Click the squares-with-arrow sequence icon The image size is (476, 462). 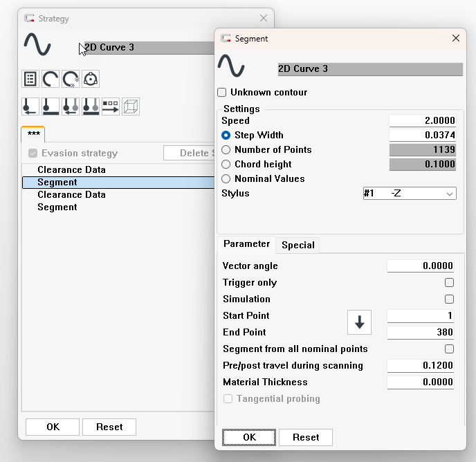pyautogui.click(x=111, y=107)
